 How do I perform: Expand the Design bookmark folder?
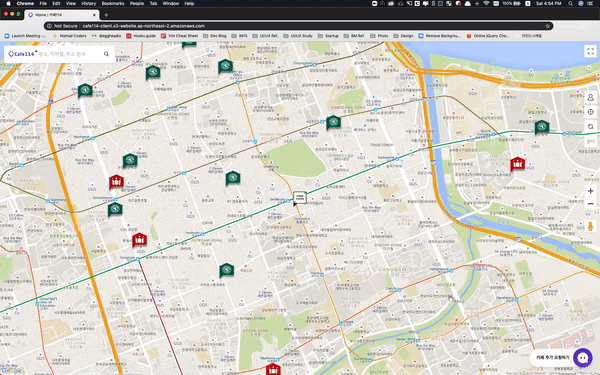[x=403, y=36]
